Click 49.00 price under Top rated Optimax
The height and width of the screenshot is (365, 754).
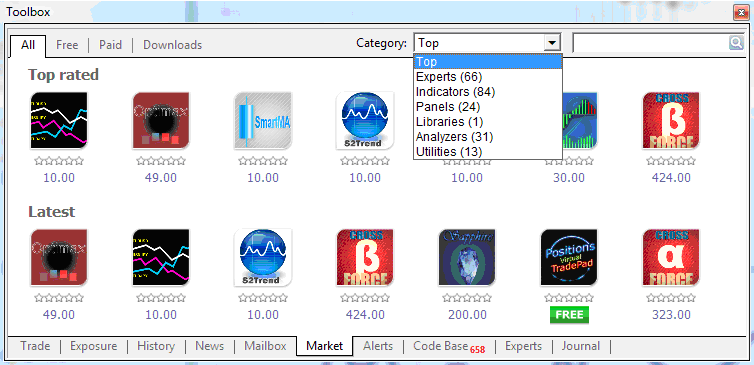161,178
